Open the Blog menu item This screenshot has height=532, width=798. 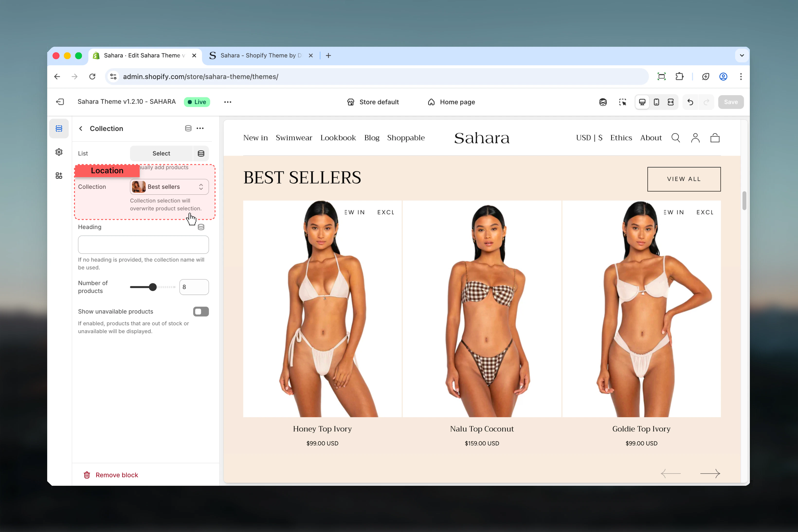coord(372,138)
